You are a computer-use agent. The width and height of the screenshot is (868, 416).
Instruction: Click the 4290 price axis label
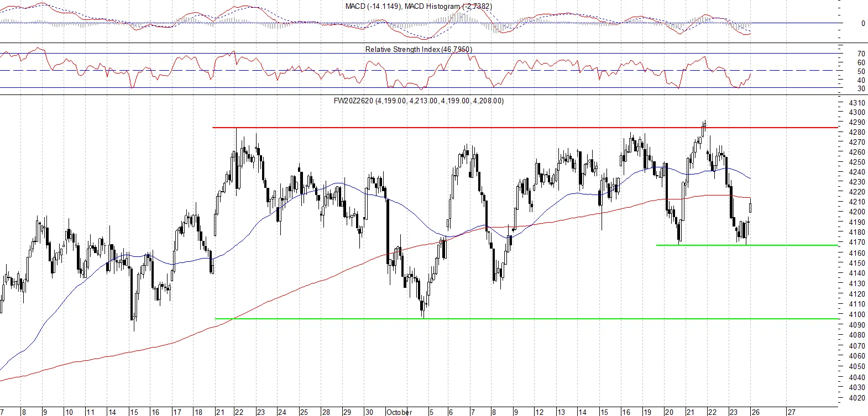(857, 122)
